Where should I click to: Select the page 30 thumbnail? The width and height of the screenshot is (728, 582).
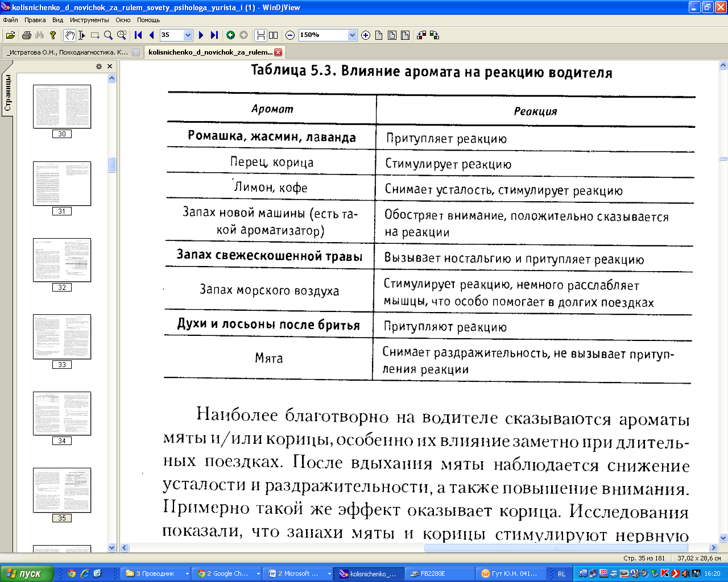point(62,106)
